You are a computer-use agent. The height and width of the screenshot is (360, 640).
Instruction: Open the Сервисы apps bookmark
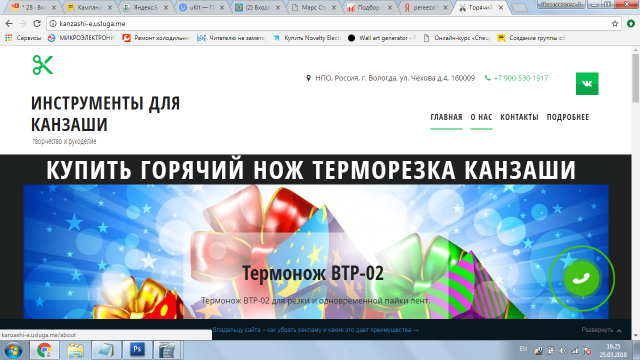click(x=23, y=38)
